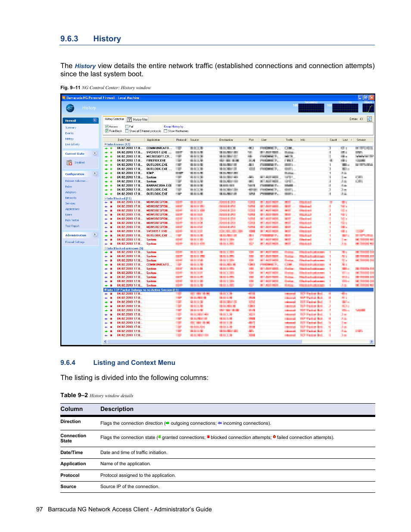Click the Group History by link
This screenshot has height=532, width=411.
point(174,127)
